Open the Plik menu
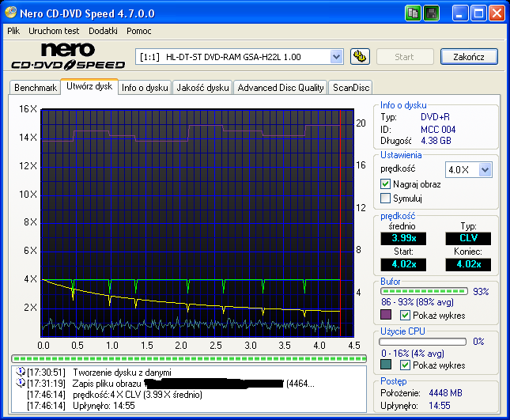The height and width of the screenshot is (420, 510). [13, 31]
